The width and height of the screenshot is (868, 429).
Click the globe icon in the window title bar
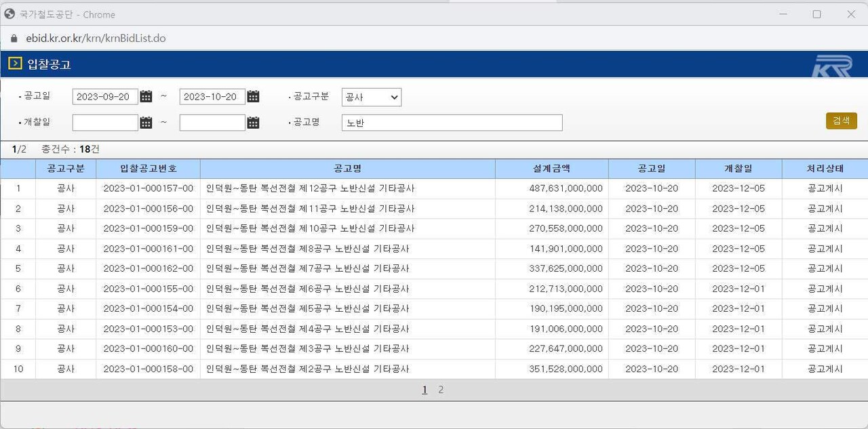pyautogui.click(x=9, y=14)
